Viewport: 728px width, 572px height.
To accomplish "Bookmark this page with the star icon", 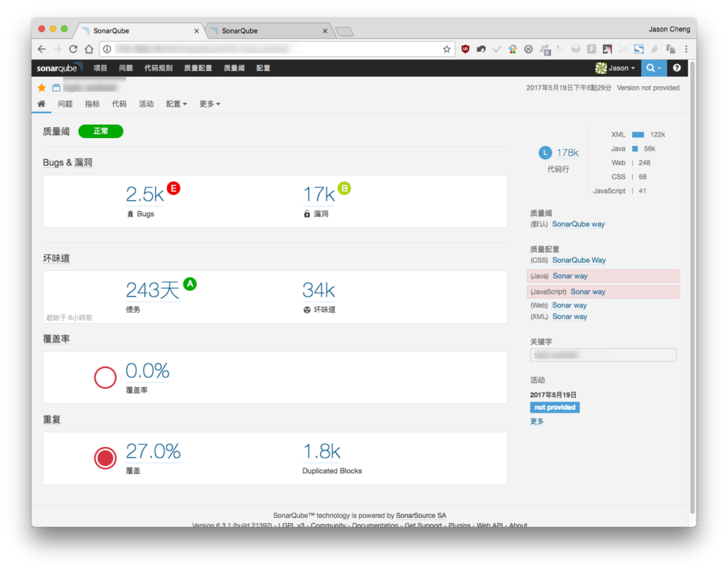I will (446, 49).
